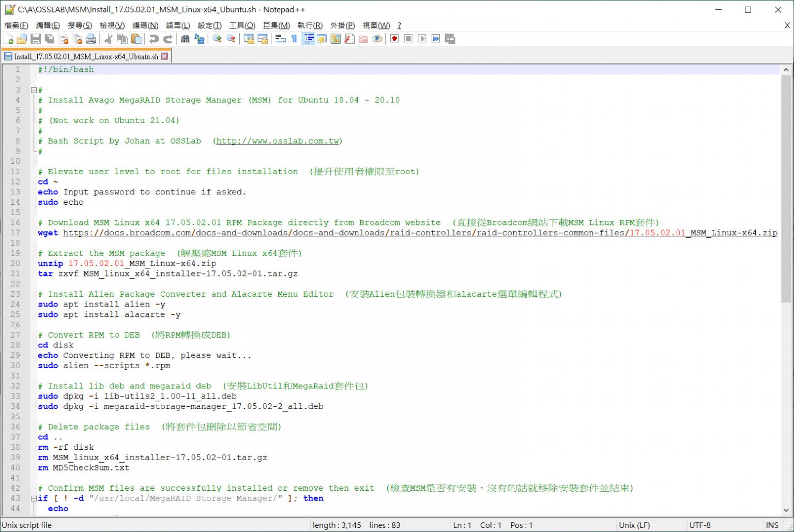
Task: Toggle word wrap toolbar button
Action: click(281, 39)
